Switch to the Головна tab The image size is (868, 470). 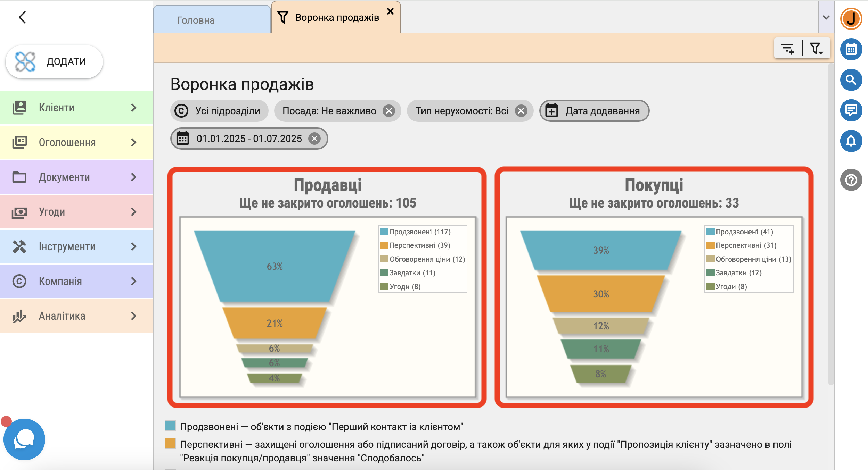click(x=196, y=20)
